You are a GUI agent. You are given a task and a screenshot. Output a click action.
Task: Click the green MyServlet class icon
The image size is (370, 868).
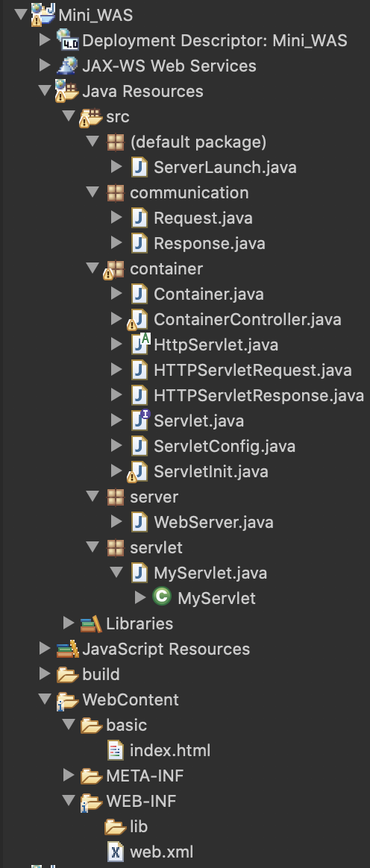pos(162,597)
